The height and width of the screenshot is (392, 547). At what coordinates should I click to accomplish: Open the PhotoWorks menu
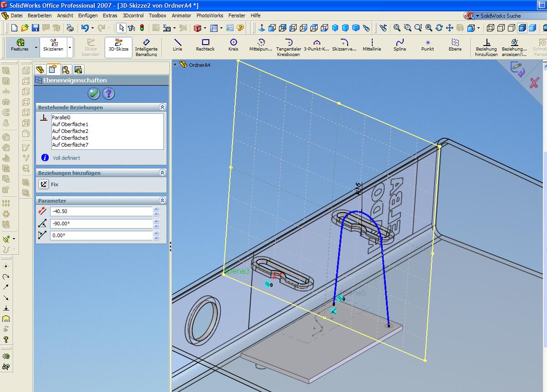point(210,15)
